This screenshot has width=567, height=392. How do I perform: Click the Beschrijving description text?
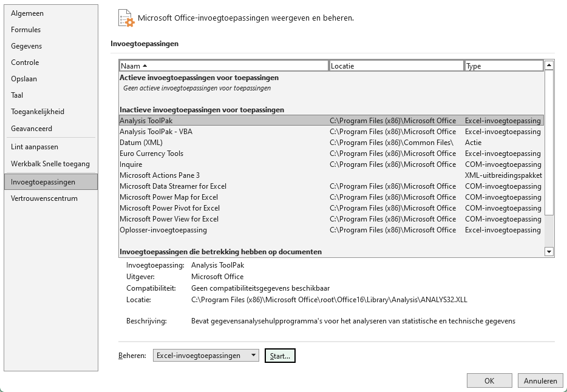tap(353, 321)
